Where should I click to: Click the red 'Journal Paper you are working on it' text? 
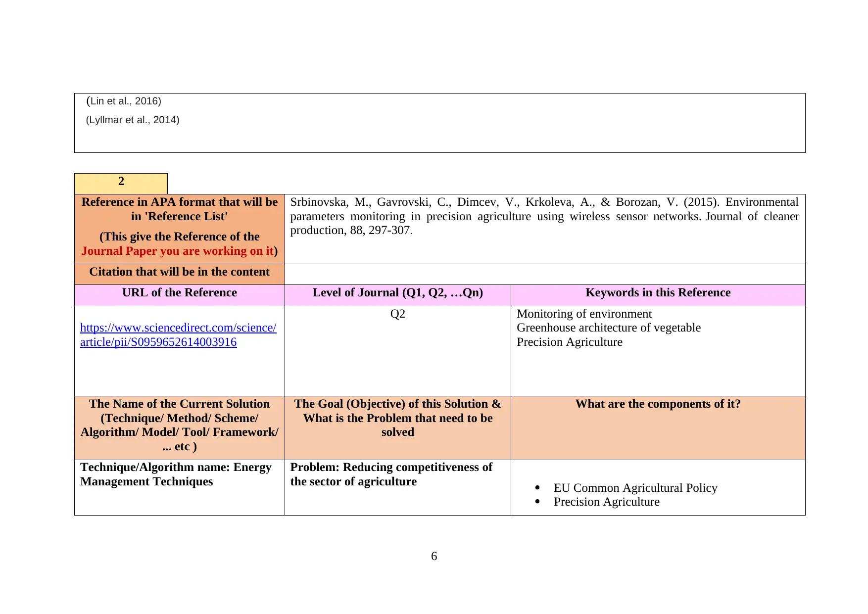coord(177,251)
